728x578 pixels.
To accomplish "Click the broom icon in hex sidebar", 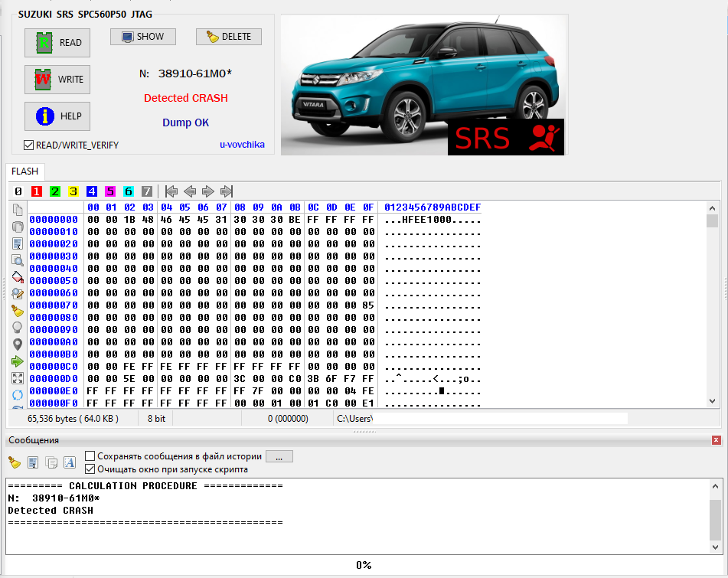I will pos(18,311).
